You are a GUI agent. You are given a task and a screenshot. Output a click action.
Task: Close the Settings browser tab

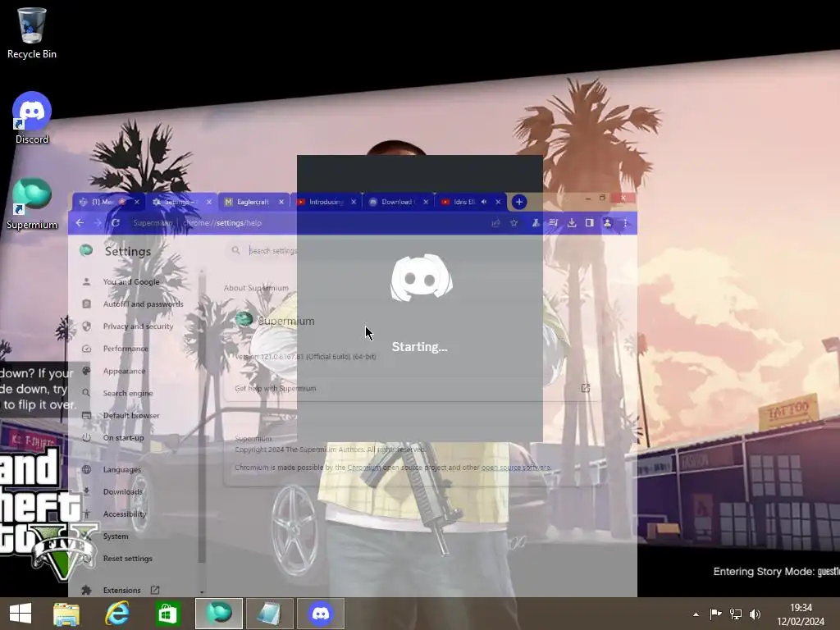click(209, 202)
